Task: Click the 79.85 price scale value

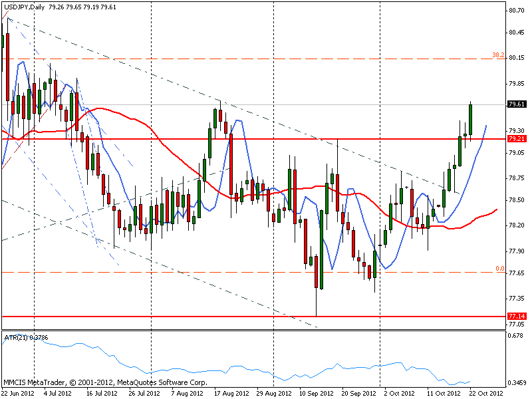Action: [x=517, y=84]
